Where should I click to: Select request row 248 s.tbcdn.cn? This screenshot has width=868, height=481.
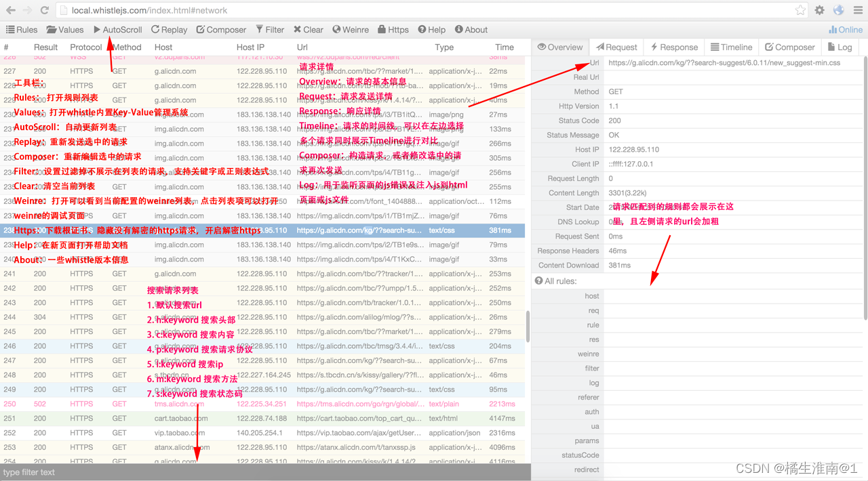click(262, 375)
